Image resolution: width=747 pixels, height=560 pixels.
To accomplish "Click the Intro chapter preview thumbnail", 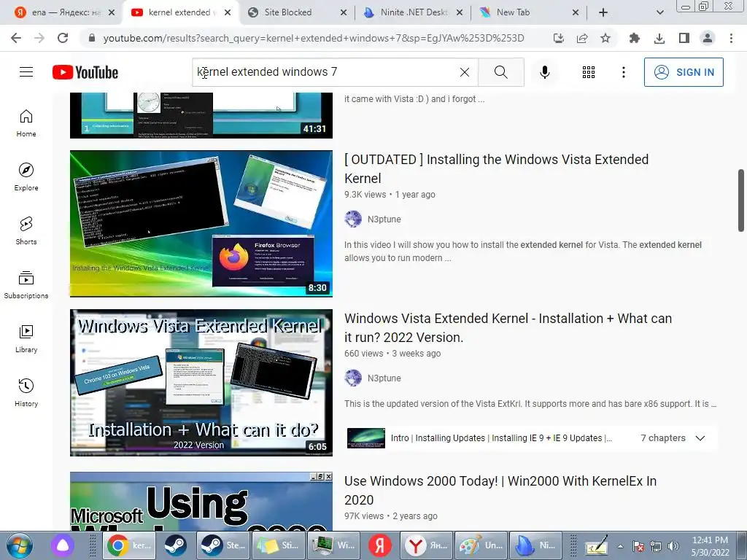I will click(x=366, y=438).
